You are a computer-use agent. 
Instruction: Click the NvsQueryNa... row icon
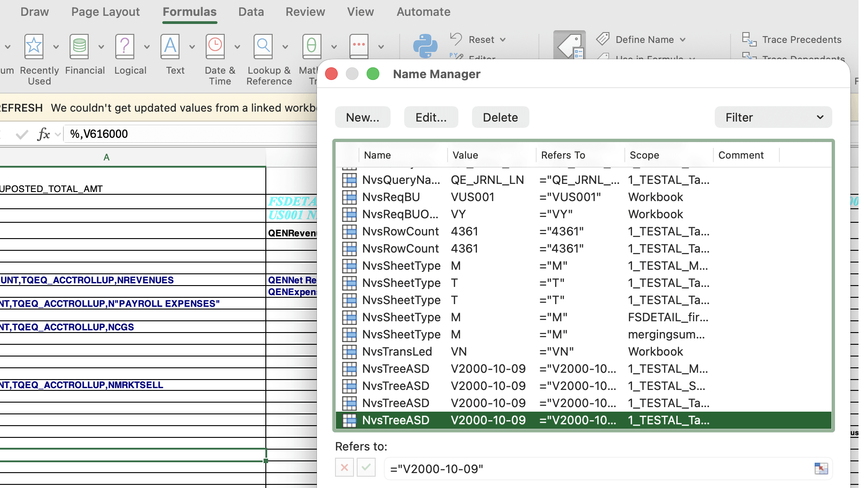tap(349, 180)
